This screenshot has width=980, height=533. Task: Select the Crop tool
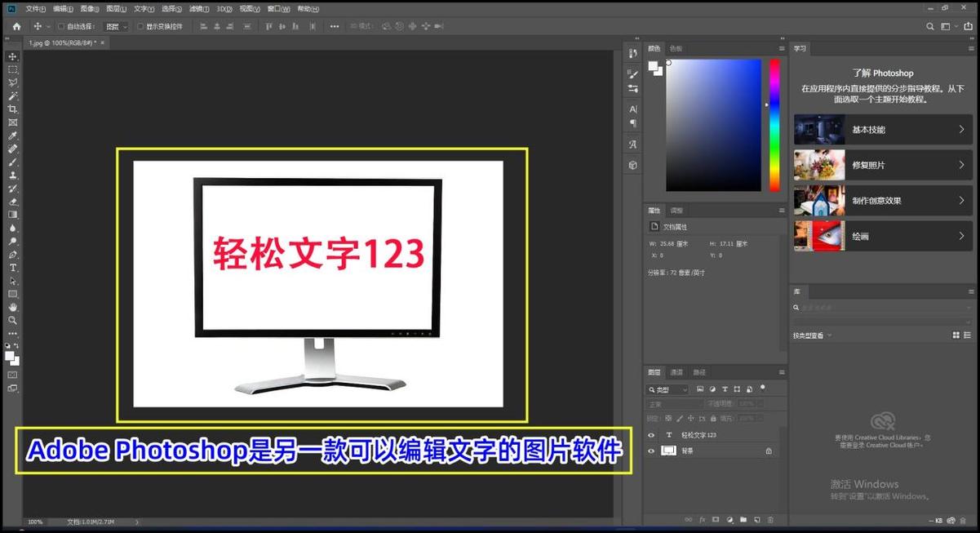(12, 109)
